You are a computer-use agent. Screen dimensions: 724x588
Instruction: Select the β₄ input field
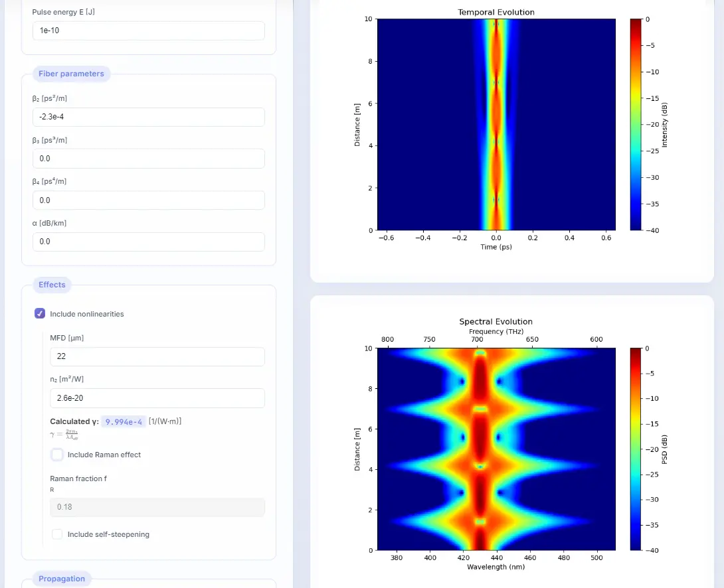pyautogui.click(x=148, y=200)
